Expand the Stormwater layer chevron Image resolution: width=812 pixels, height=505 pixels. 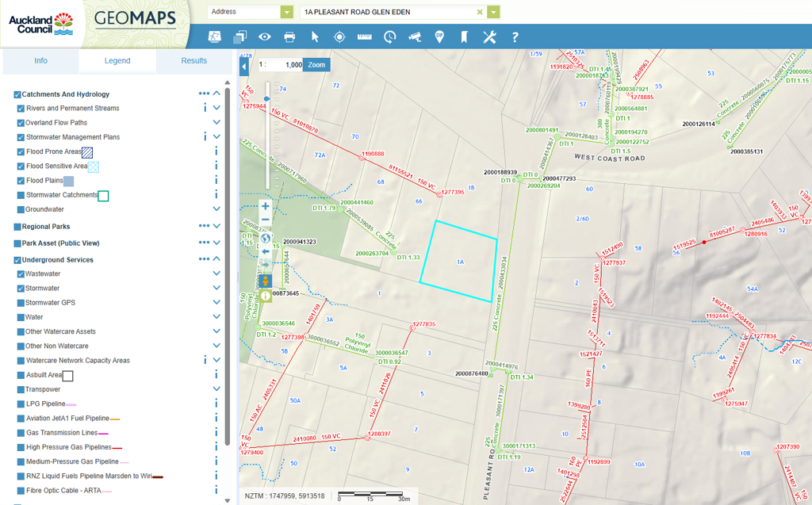point(216,289)
